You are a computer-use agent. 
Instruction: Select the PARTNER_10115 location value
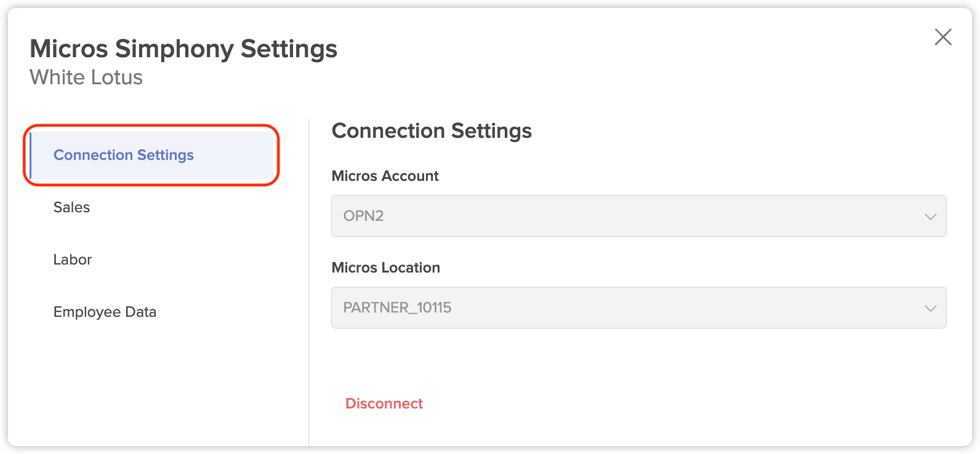point(397,308)
